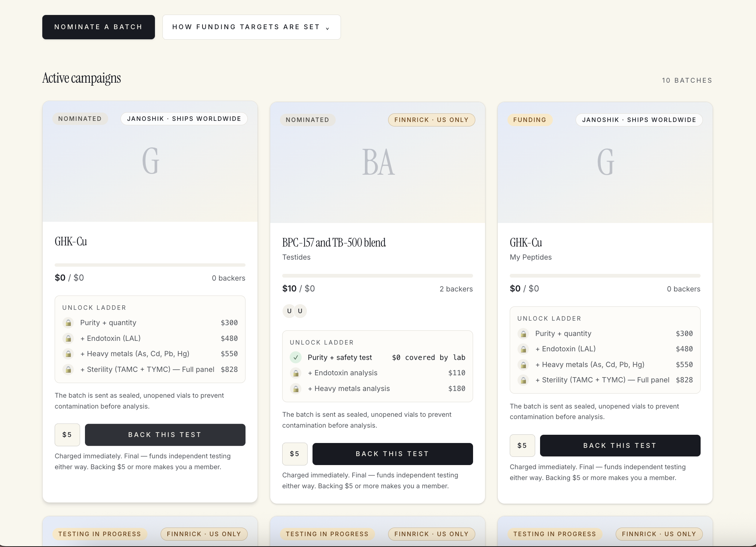Expand How Funding Targets Are Set

point(252,27)
